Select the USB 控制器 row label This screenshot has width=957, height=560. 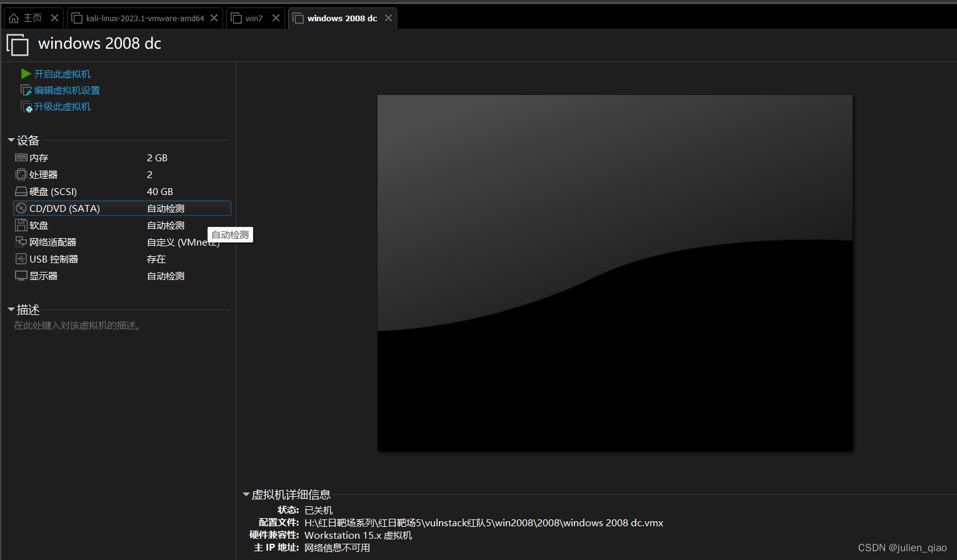[x=54, y=259]
